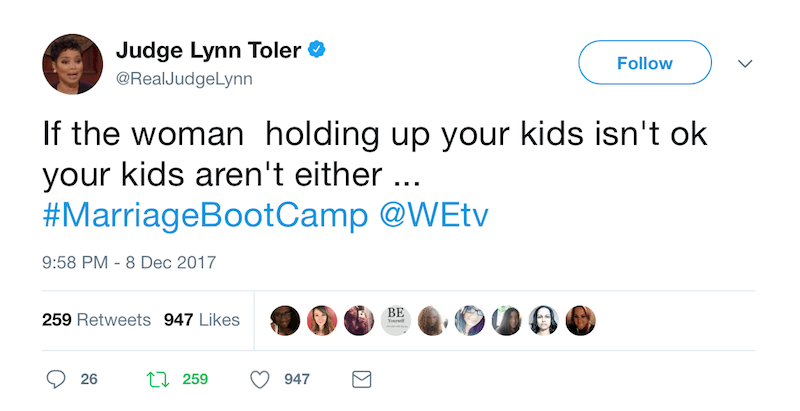Open the "BE Yourself" liker avatar
Image resolution: width=800 pixels, height=411 pixels.
395,320
